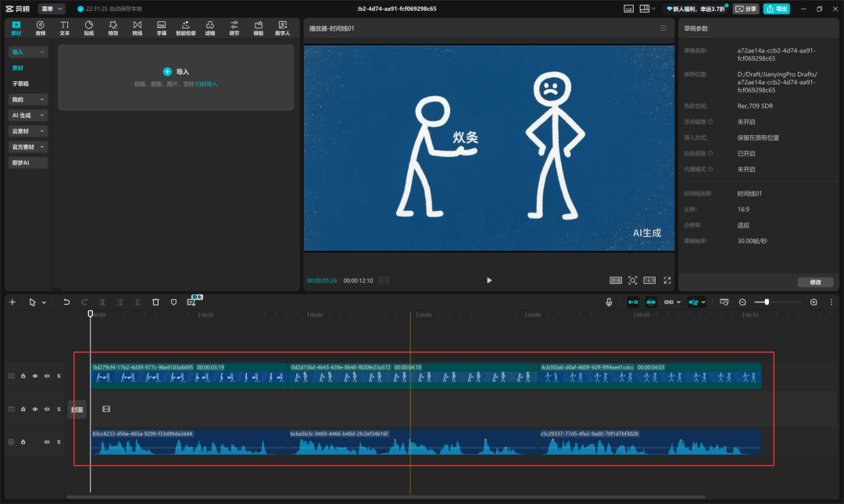Open the 菜单 dropdown in title bar
Image resolution: width=844 pixels, height=504 pixels.
[52, 9]
